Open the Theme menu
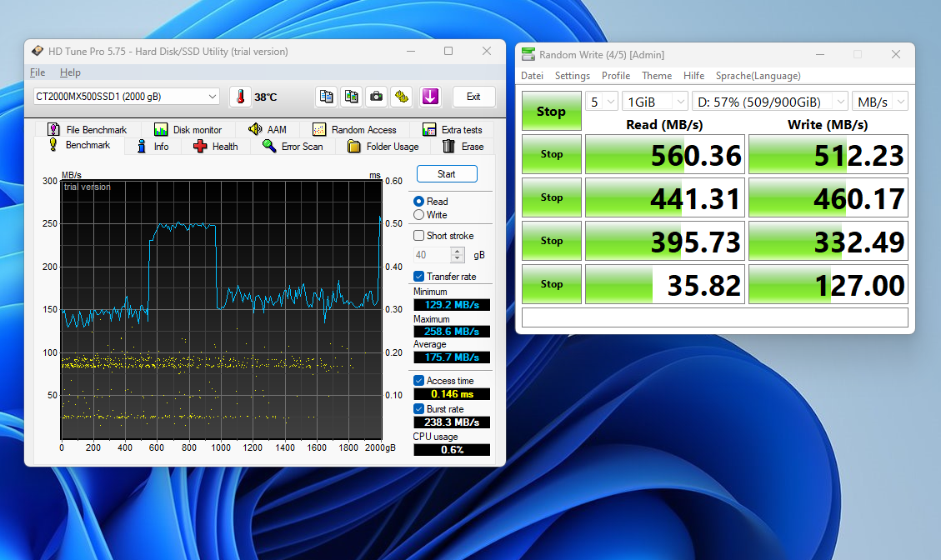Viewport: 941px width, 560px height. coord(657,76)
